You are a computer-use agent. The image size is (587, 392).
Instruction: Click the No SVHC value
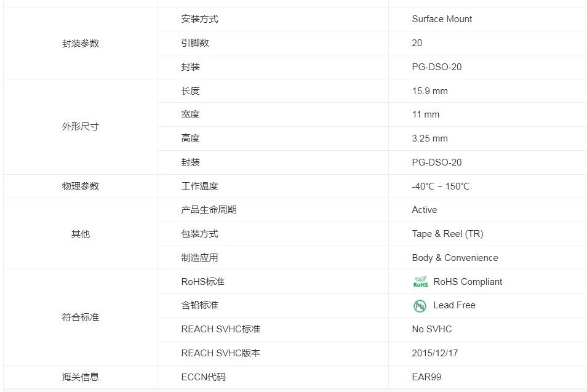coord(432,329)
